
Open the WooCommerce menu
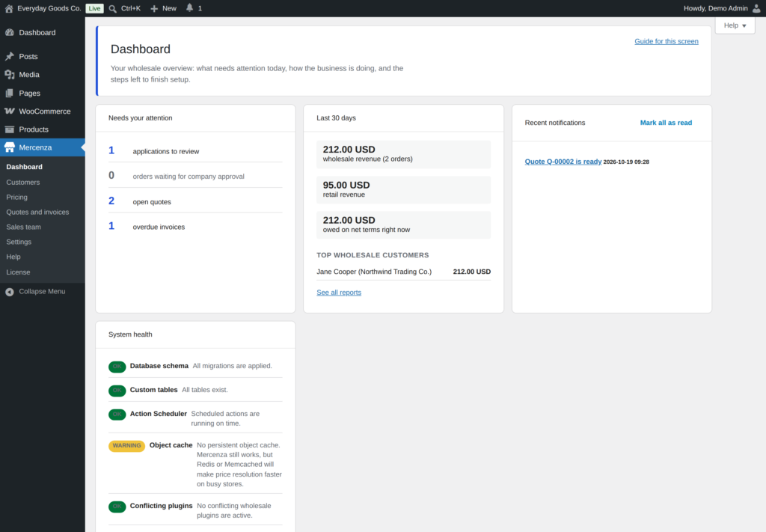coord(43,111)
